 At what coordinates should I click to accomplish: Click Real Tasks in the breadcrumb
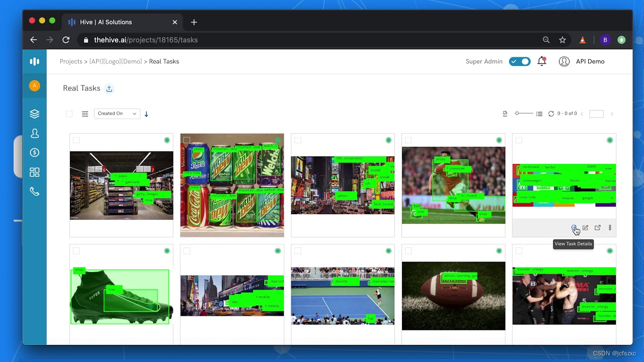pos(164,61)
